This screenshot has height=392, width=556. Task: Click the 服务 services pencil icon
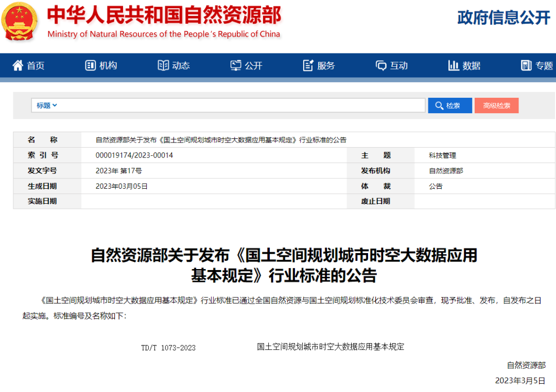point(307,65)
